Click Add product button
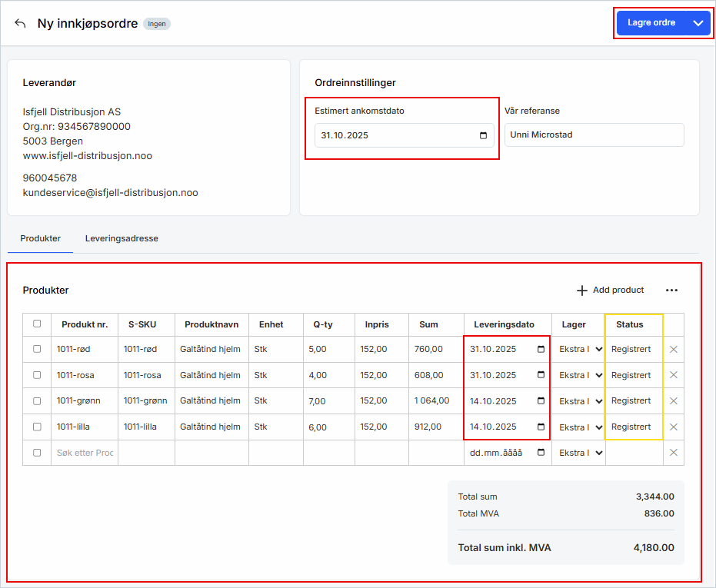 (611, 291)
